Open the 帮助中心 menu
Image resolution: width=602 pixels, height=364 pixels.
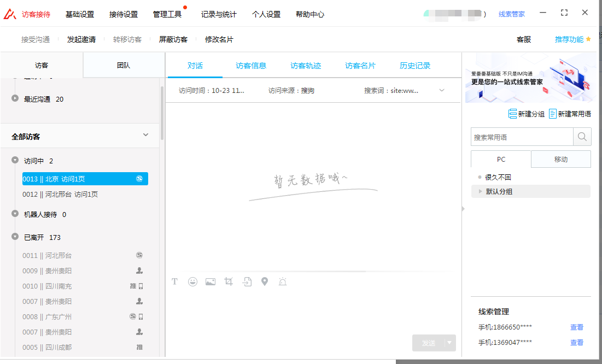310,14
